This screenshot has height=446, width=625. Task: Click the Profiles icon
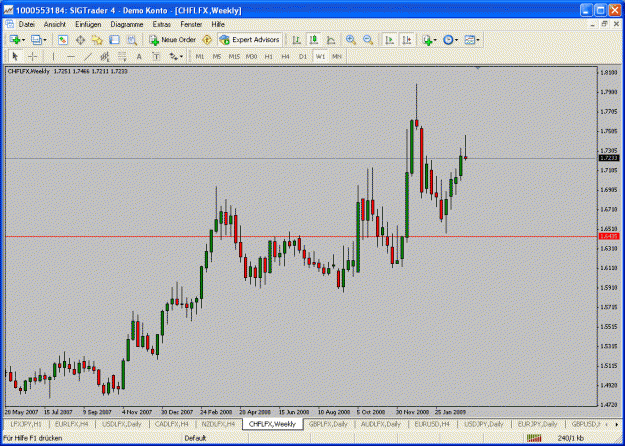pyautogui.click(x=37, y=40)
